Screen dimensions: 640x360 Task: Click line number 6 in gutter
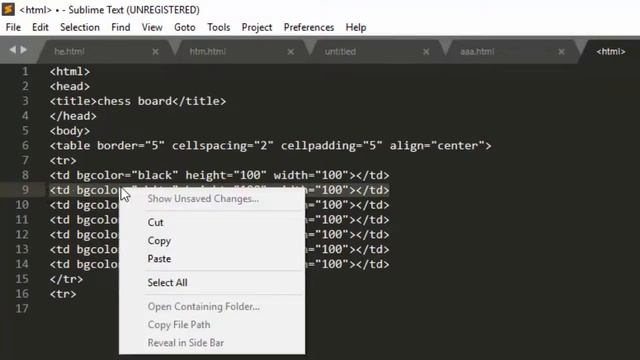25,145
